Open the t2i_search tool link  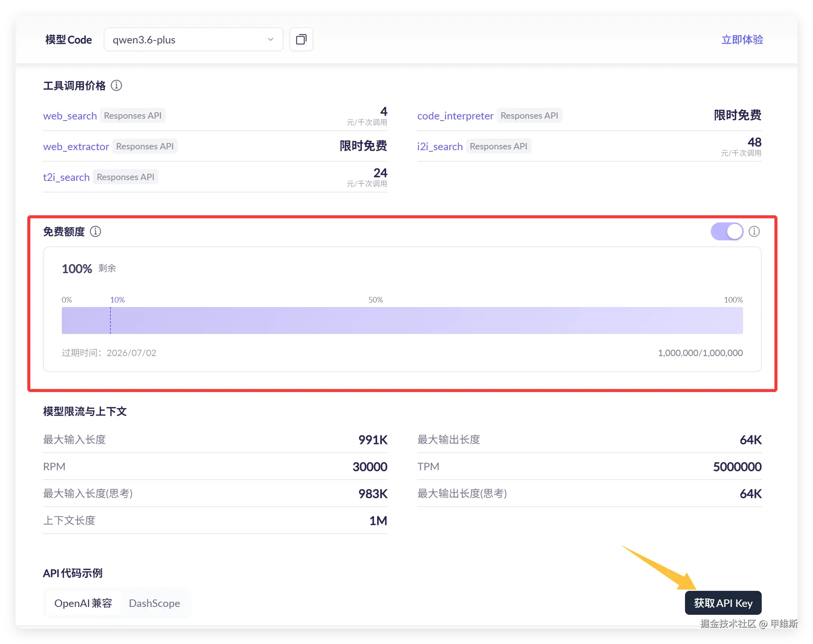click(x=66, y=177)
